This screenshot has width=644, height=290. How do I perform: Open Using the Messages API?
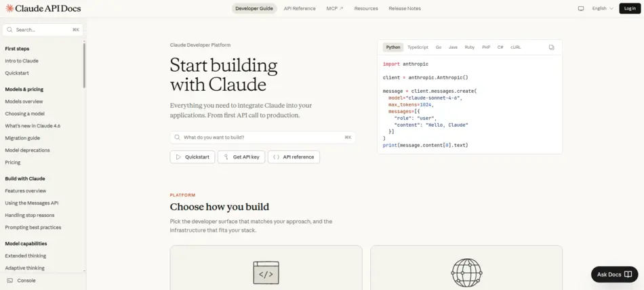click(x=32, y=203)
